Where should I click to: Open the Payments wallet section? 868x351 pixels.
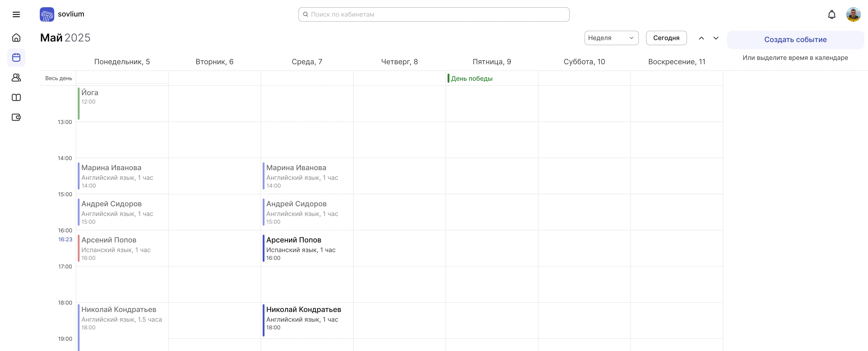(x=16, y=117)
